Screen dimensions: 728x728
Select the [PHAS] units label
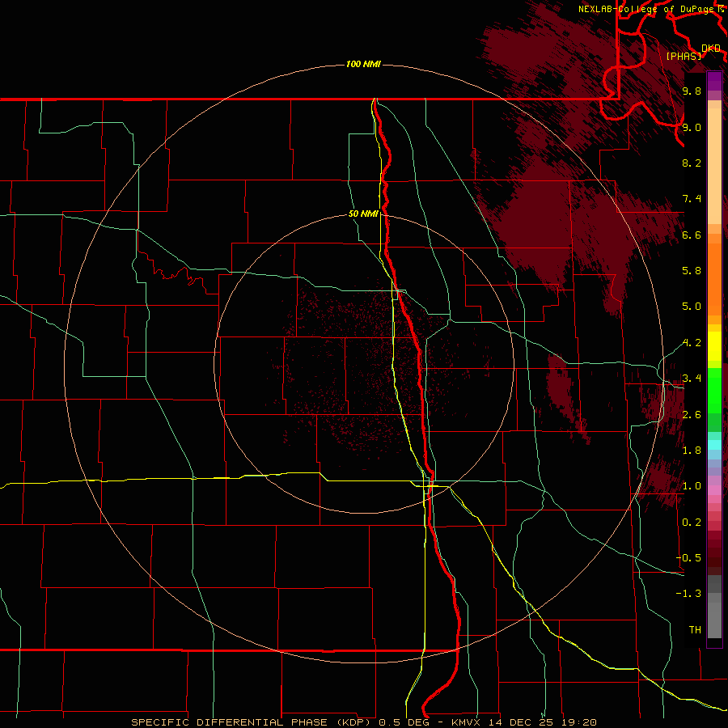click(684, 56)
